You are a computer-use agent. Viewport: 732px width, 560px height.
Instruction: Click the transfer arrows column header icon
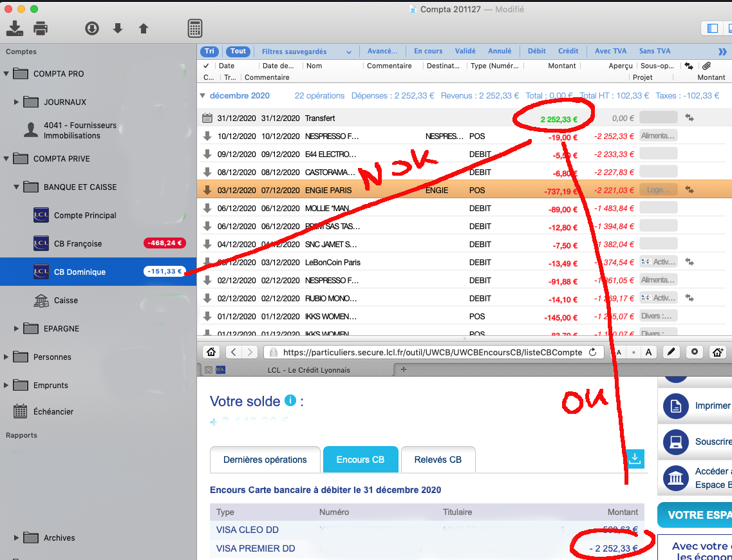[689, 66]
